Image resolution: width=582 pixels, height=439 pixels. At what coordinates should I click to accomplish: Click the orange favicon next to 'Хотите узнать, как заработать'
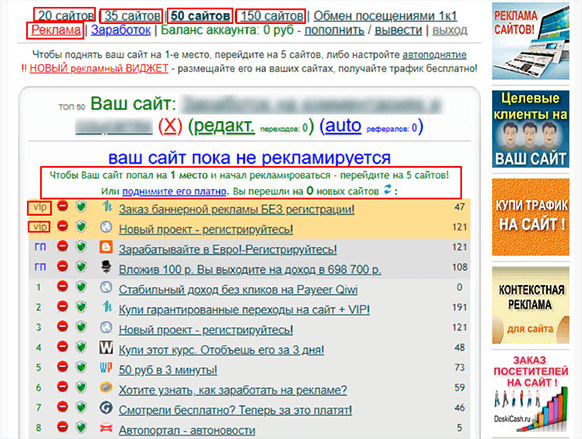coord(106,387)
